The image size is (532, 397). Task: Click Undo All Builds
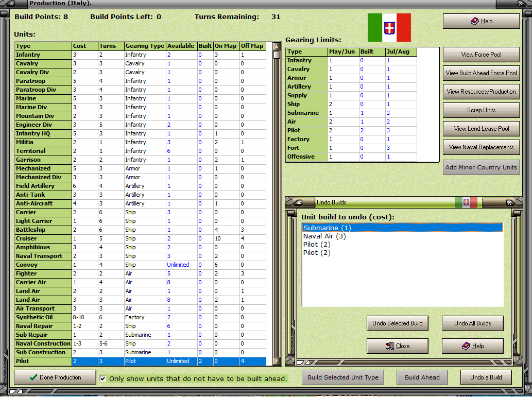tap(472, 323)
